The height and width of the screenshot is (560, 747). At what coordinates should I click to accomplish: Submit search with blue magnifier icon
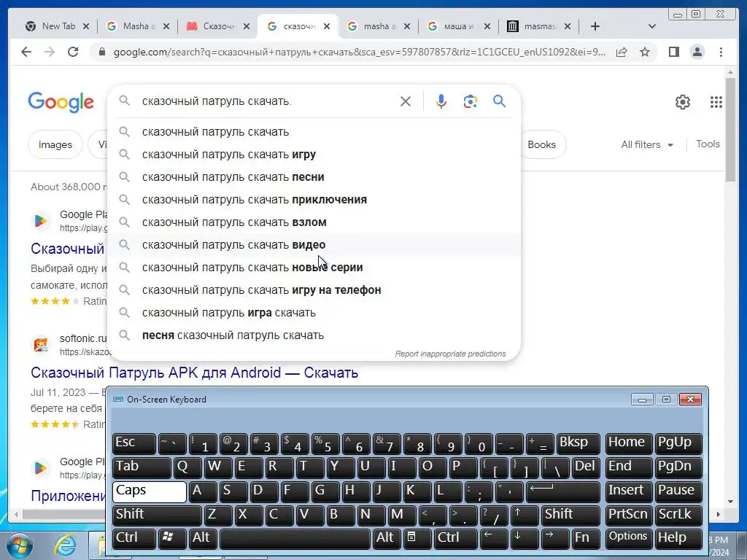click(499, 101)
